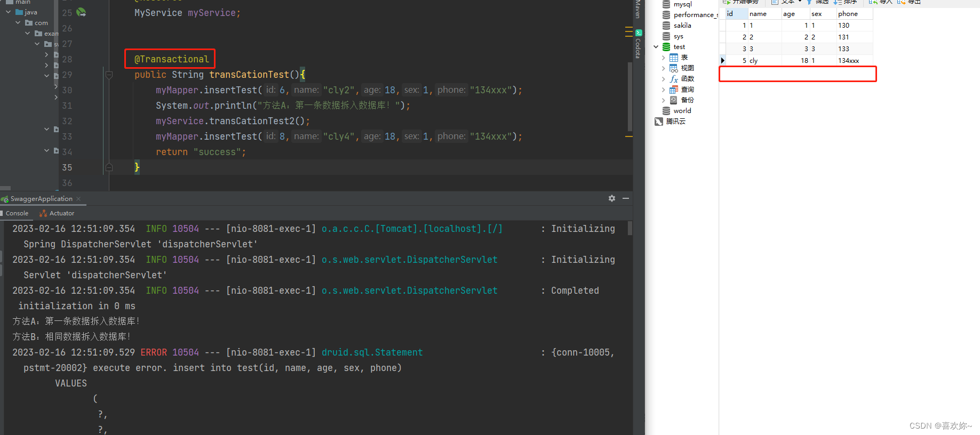The width and height of the screenshot is (980, 435).
Task: Click the mysql database icon in Navicat
Action: point(666,4)
